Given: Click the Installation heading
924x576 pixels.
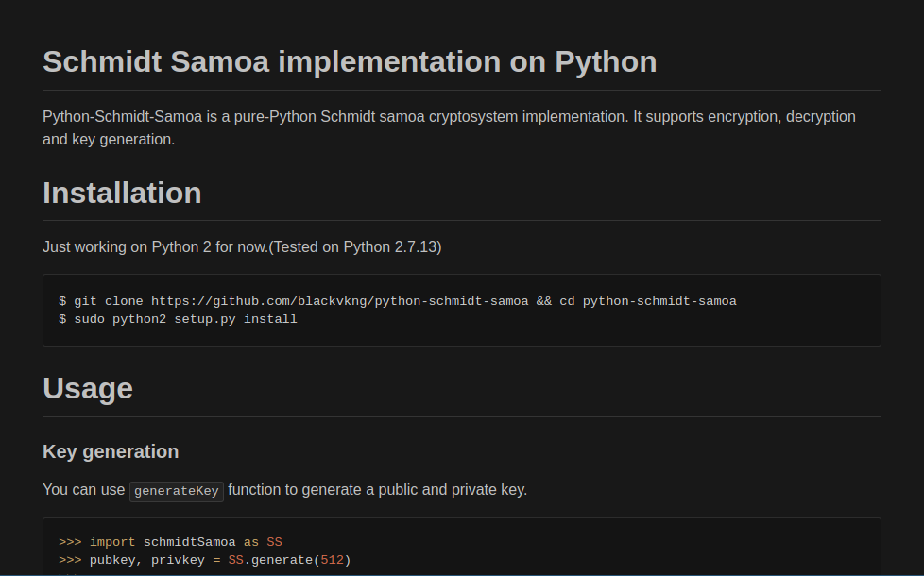Looking at the screenshot, I should (122, 194).
